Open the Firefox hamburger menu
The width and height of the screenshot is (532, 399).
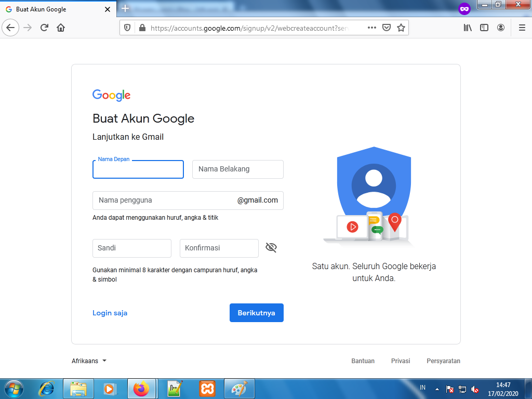coord(522,28)
